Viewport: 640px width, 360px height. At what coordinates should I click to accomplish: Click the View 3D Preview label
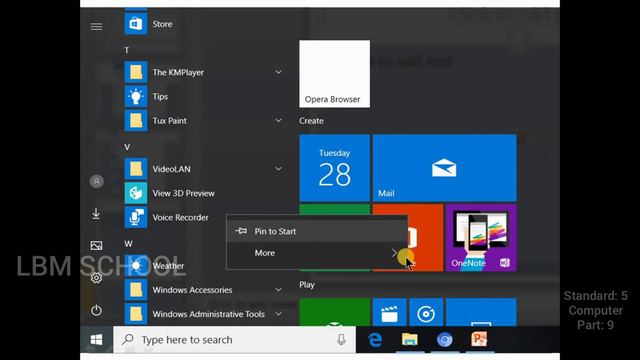pos(184,193)
